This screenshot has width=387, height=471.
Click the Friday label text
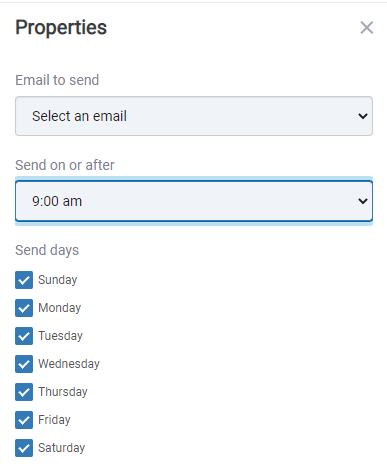pos(54,420)
